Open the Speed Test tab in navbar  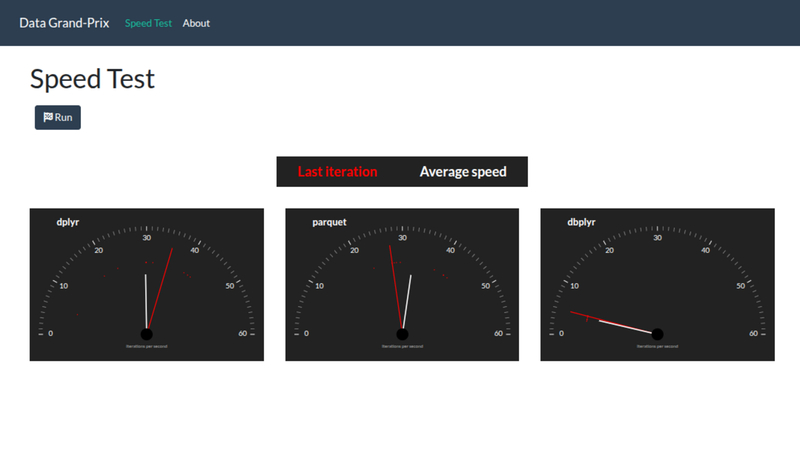tap(148, 23)
